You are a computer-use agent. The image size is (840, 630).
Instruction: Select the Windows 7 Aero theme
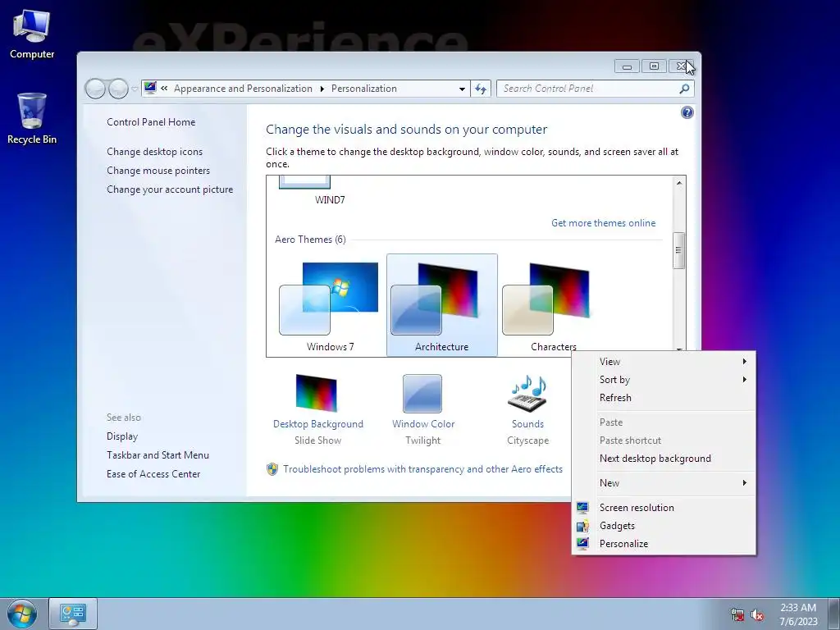(x=330, y=305)
